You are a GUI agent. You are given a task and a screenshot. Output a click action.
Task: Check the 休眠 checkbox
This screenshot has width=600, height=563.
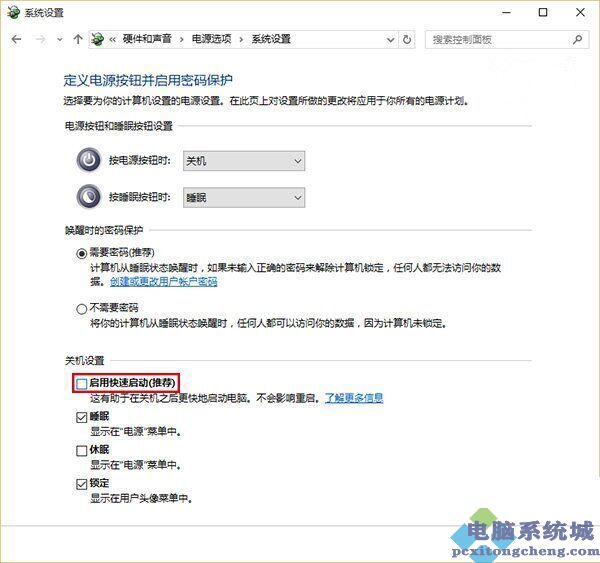(82, 450)
